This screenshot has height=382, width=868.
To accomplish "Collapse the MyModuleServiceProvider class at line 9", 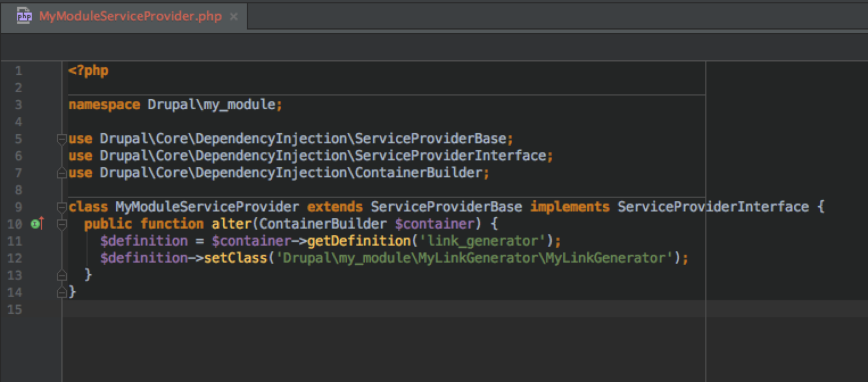I will click(62, 207).
